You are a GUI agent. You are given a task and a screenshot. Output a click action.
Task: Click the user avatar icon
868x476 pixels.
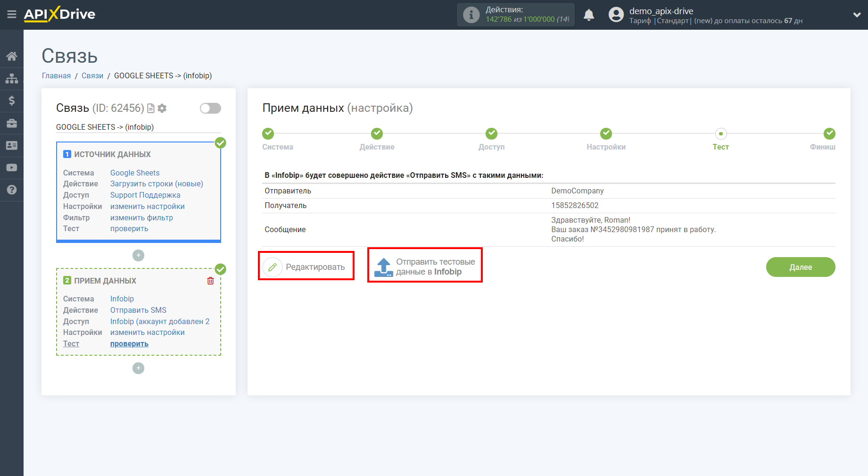pos(616,15)
